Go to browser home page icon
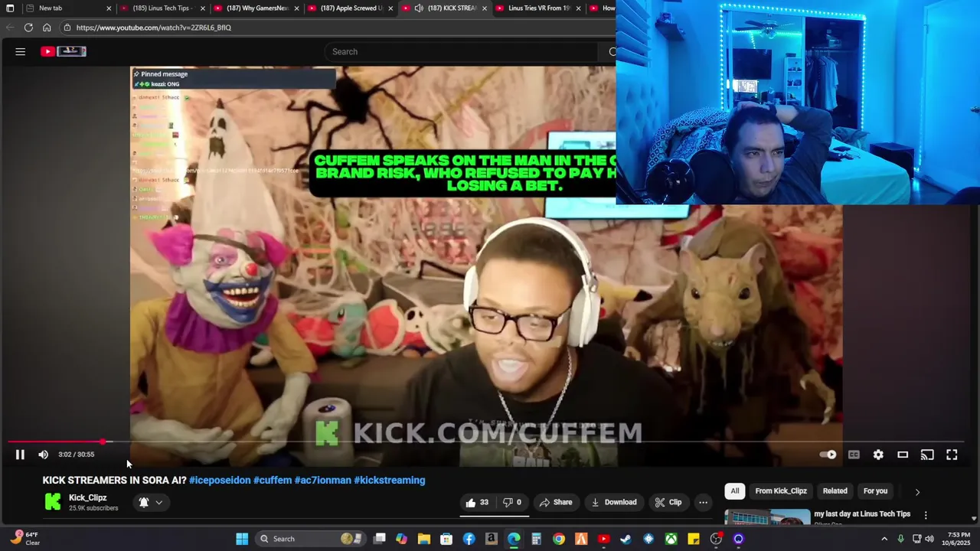 (x=47, y=28)
